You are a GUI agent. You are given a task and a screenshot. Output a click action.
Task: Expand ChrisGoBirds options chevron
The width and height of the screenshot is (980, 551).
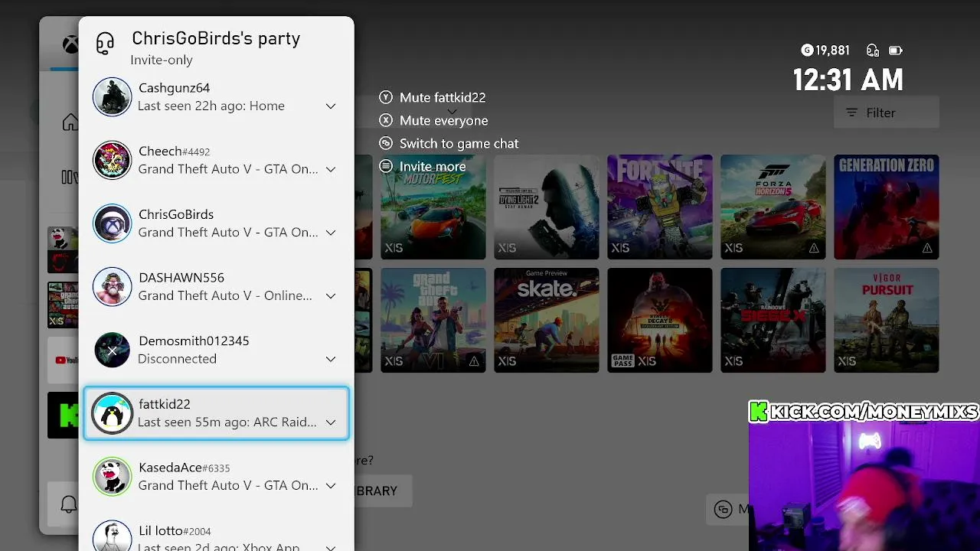pos(331,233)
